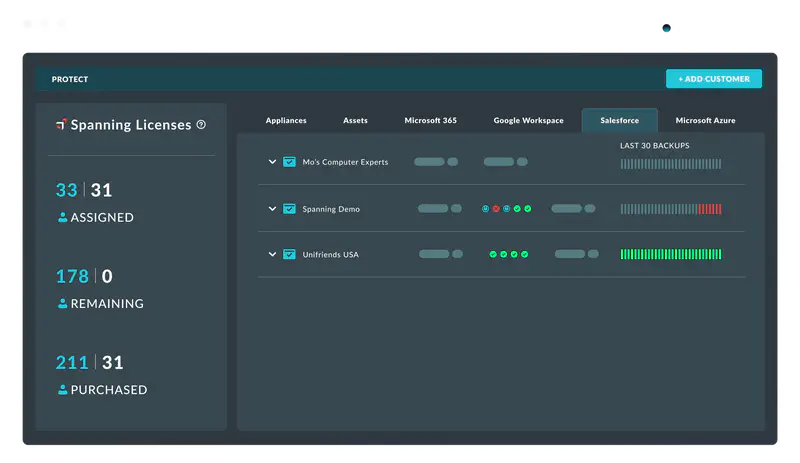
Task: Expand the Spanning Demo row chevron
Action: click(272, 209)
